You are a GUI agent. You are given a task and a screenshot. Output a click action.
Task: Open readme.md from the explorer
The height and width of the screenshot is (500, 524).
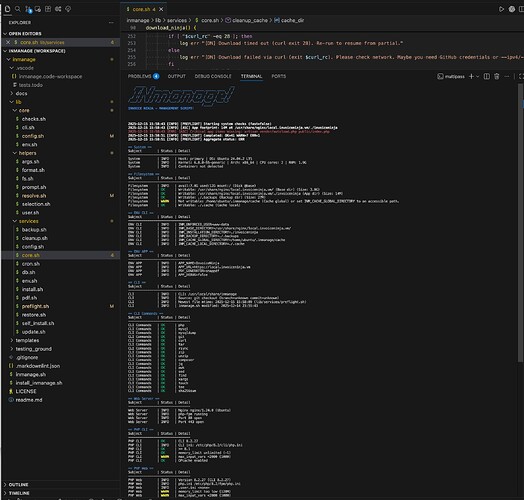pyautogui.click(x=29, y=400)
